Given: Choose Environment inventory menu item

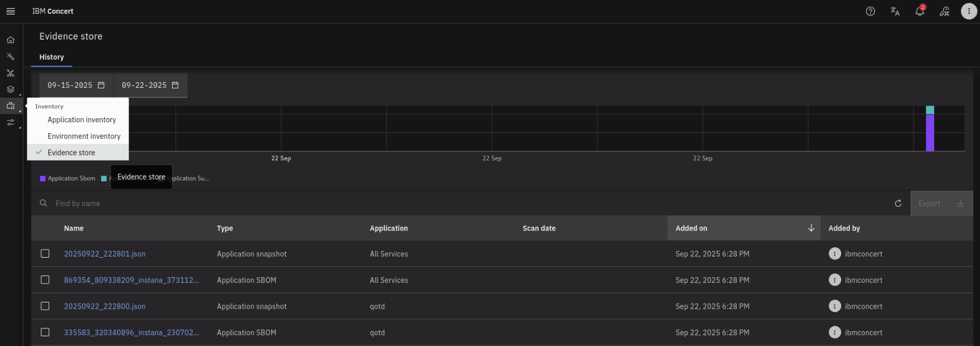Looking at the screenshot, I should point(84,137).
